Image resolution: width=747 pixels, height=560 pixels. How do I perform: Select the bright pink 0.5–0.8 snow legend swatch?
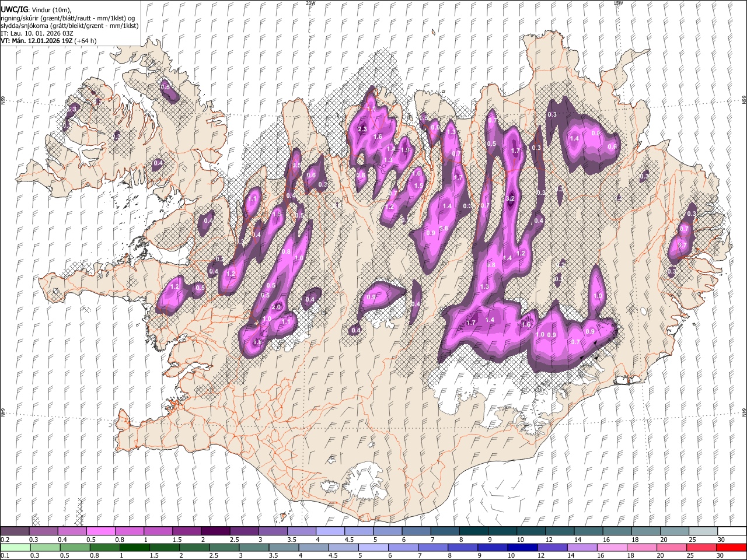[101, 531]
